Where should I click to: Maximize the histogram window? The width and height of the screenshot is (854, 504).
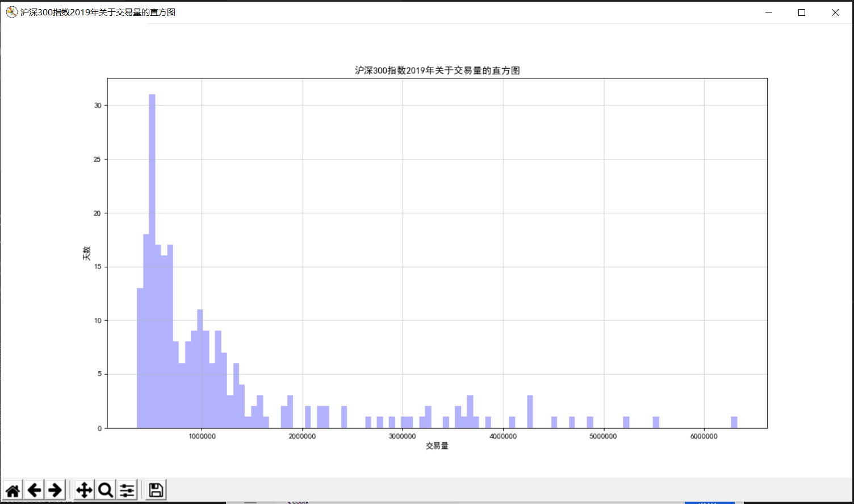pyautogui.click(x=802, y=12)
